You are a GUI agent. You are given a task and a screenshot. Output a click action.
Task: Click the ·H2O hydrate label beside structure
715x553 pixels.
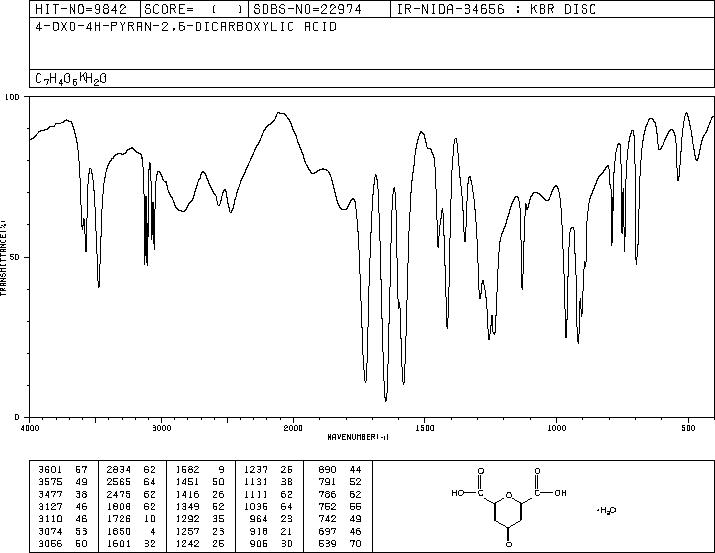coord(606,510)
